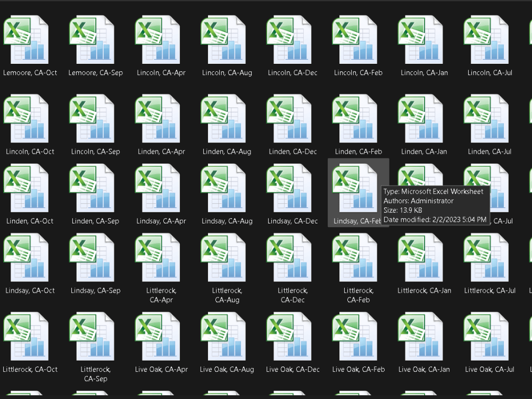Screen dimensions: 532x399
Task: Select the Lemoore, CA-Oct Excel file icon
Action: pos(26,40)
